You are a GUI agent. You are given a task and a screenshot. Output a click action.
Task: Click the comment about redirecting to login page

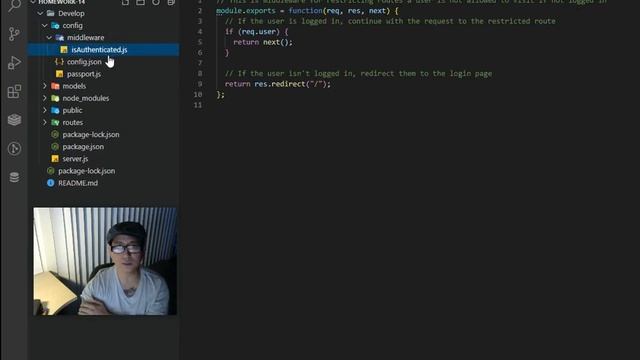tap(358, 73)
